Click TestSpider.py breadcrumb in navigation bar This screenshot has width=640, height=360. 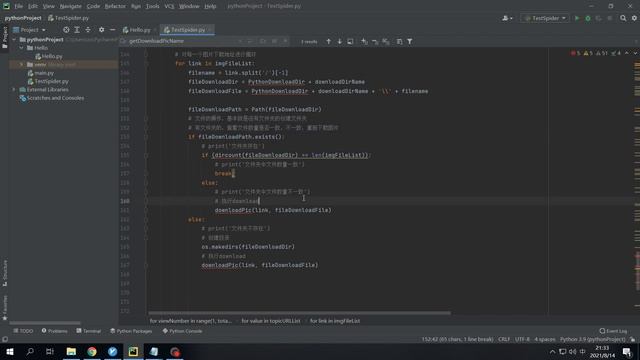68,18
